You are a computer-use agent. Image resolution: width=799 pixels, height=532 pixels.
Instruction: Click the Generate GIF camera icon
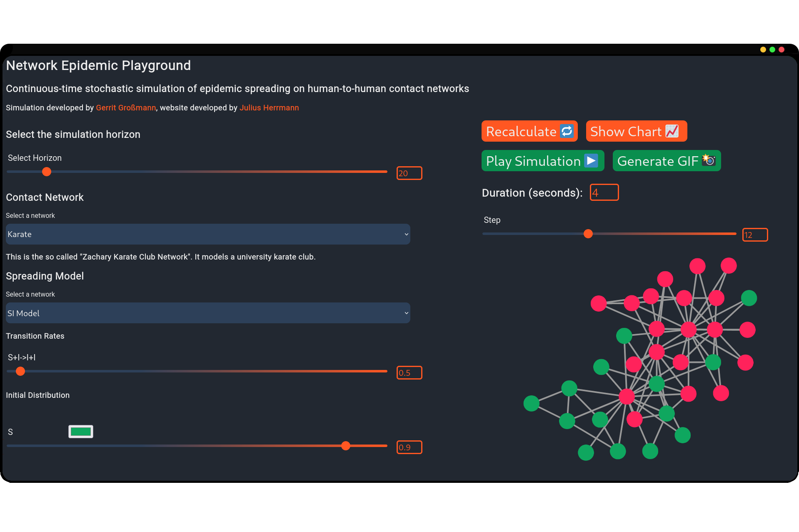[709, 160]
